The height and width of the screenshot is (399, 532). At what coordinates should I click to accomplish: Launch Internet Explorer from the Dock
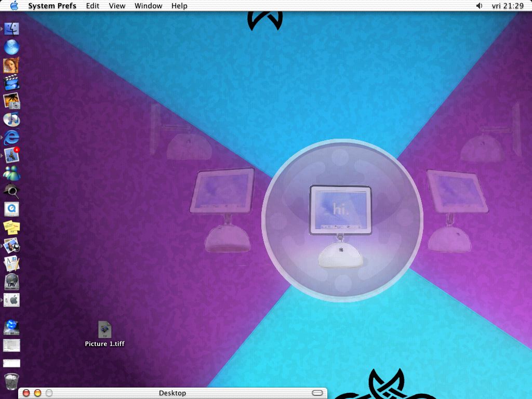(11, 137)
